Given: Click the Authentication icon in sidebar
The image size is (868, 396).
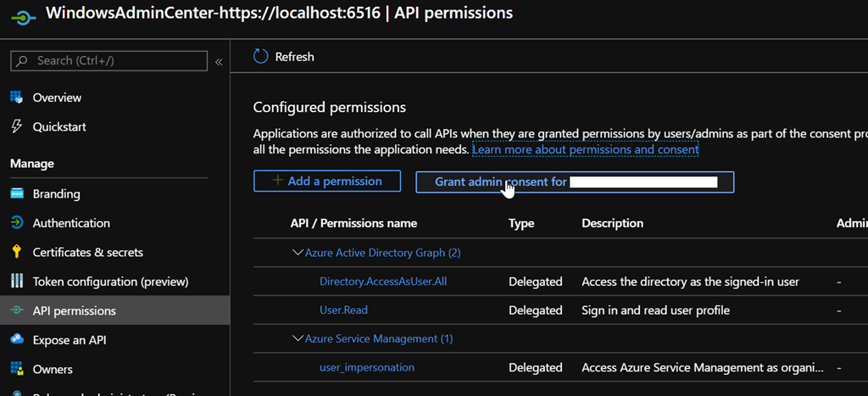Looking at the screenshot, I should [17, 223].
